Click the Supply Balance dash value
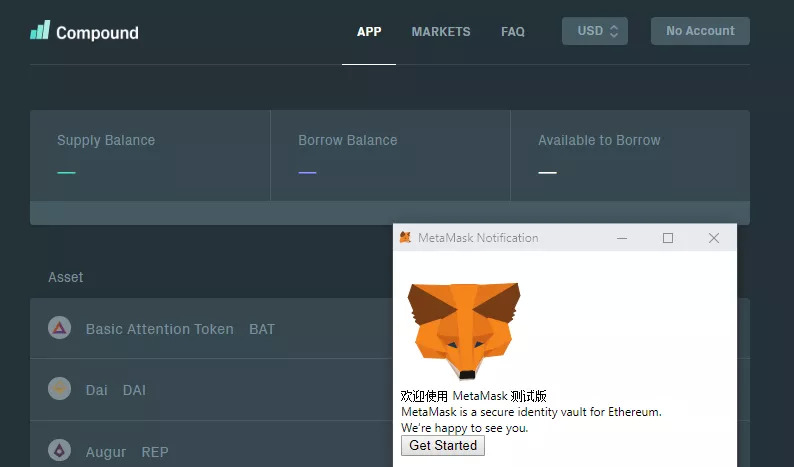The image size is (794, 467). 66,173
